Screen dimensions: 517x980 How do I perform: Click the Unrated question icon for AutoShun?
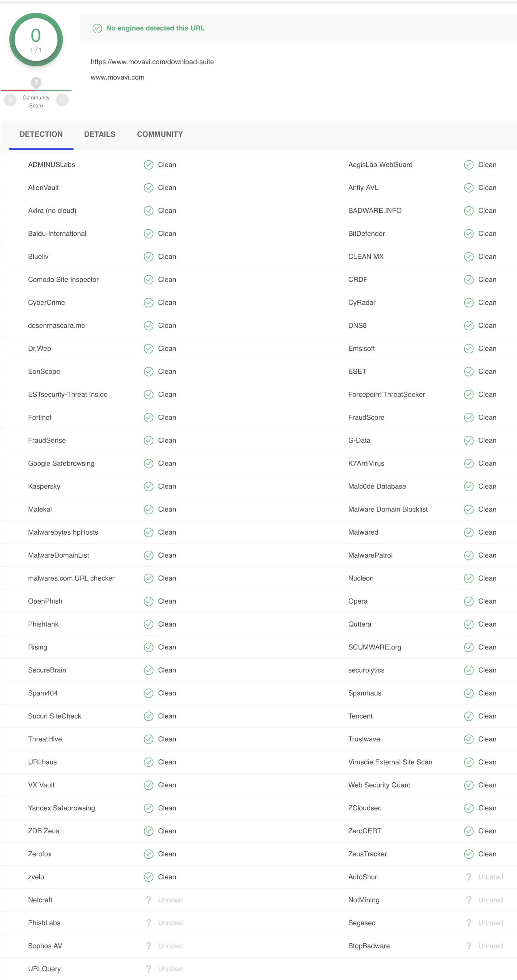point(469,877)
